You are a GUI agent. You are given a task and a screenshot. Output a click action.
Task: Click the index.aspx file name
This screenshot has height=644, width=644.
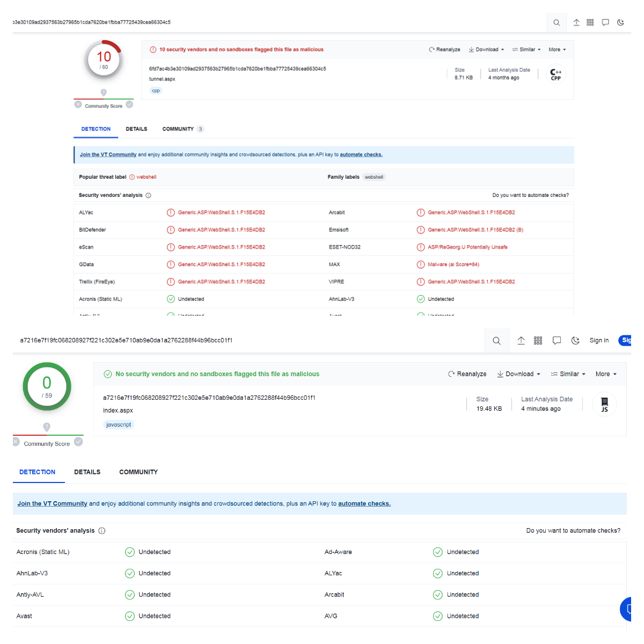[x=118, y=411]
